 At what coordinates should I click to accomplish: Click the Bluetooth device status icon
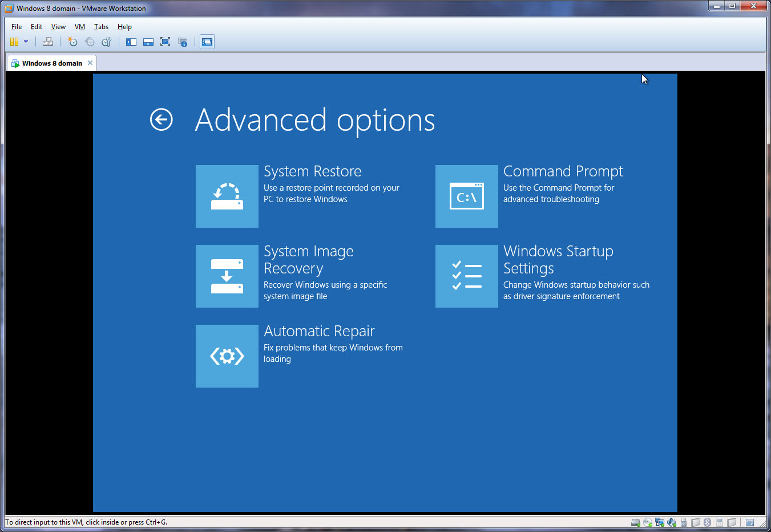(707, 522)
